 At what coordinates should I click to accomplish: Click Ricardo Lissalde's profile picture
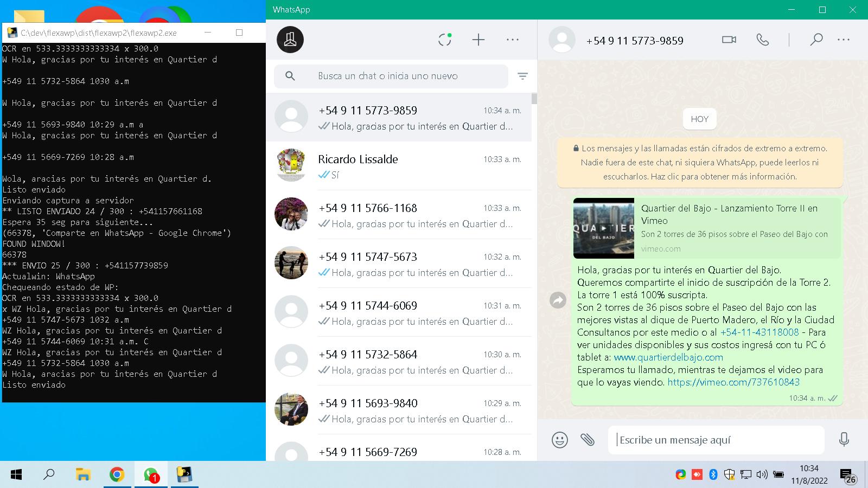[x=291, y=165]
